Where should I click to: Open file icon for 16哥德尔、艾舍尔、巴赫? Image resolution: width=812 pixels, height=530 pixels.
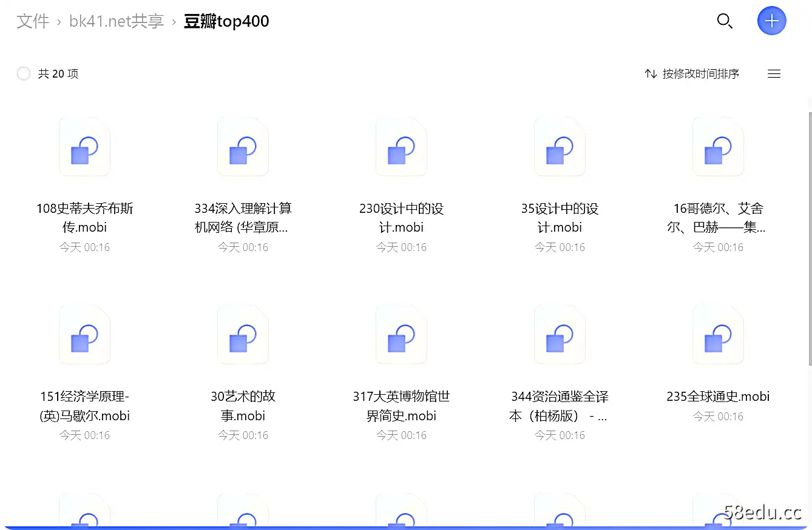(x=718, y=147)
